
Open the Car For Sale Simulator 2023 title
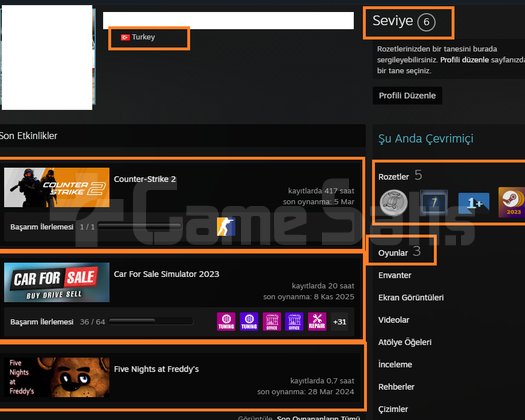point(166,274)
